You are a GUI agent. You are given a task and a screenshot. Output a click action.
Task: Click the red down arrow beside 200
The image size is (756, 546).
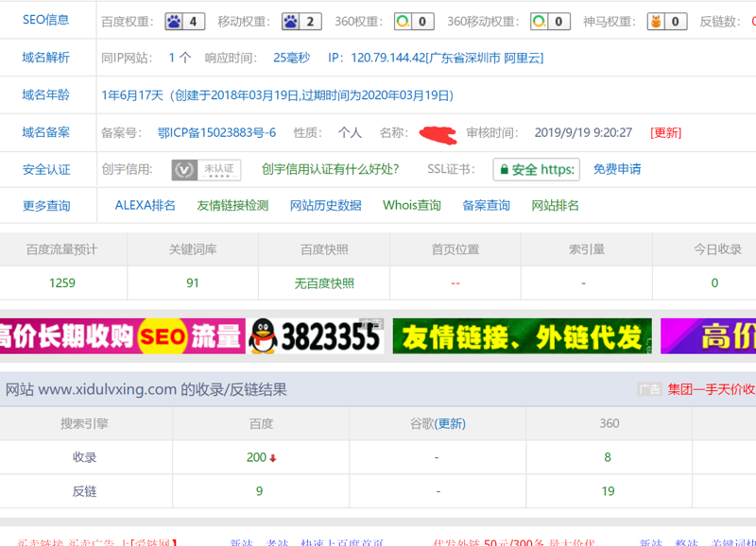tap(273, 458)
